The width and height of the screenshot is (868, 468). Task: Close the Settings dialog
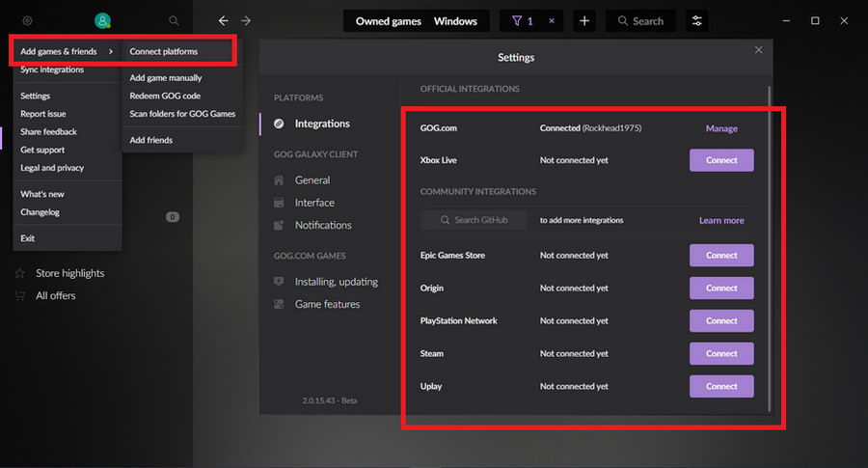point(758,50)
